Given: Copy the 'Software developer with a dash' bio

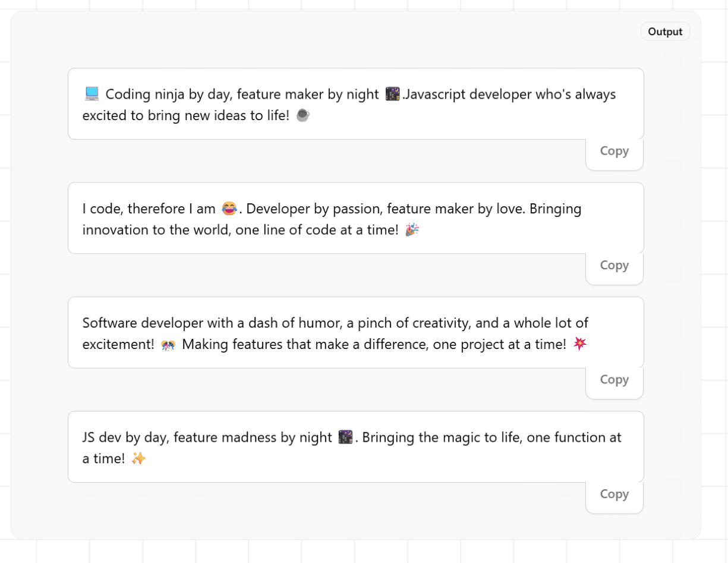Looking at the screenshot, I should click(x=614, y=379).
